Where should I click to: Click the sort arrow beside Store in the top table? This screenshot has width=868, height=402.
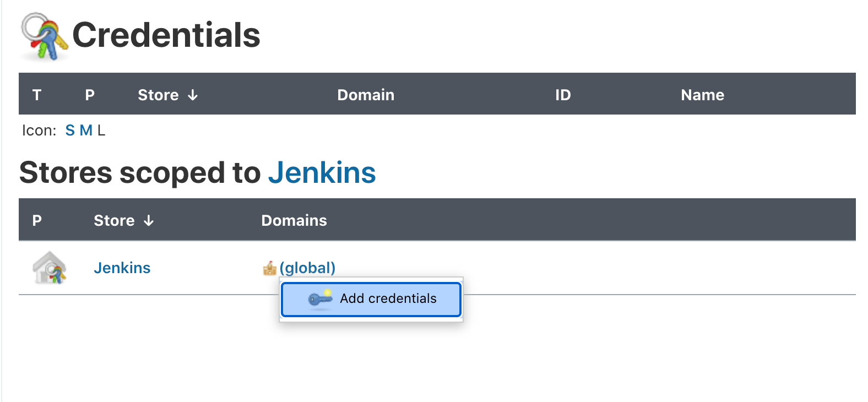coord(193,95)
